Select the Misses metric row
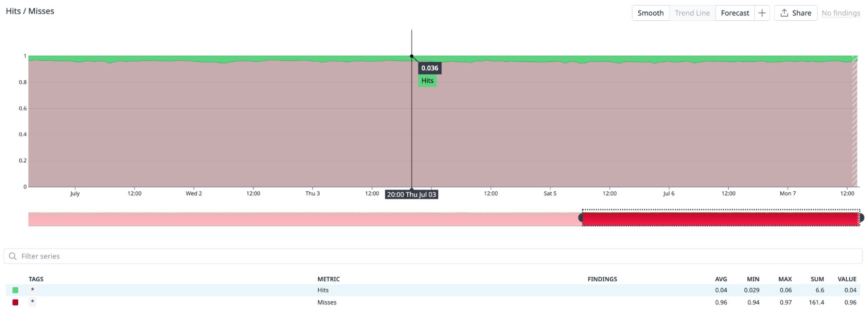868x322 pixels. (327, 302)
